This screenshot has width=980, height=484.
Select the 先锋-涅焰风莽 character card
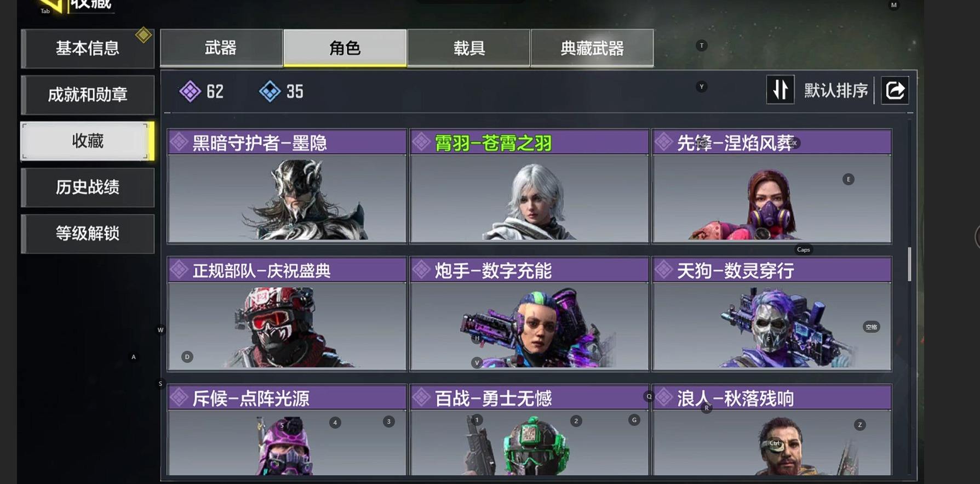click(772, 186)
